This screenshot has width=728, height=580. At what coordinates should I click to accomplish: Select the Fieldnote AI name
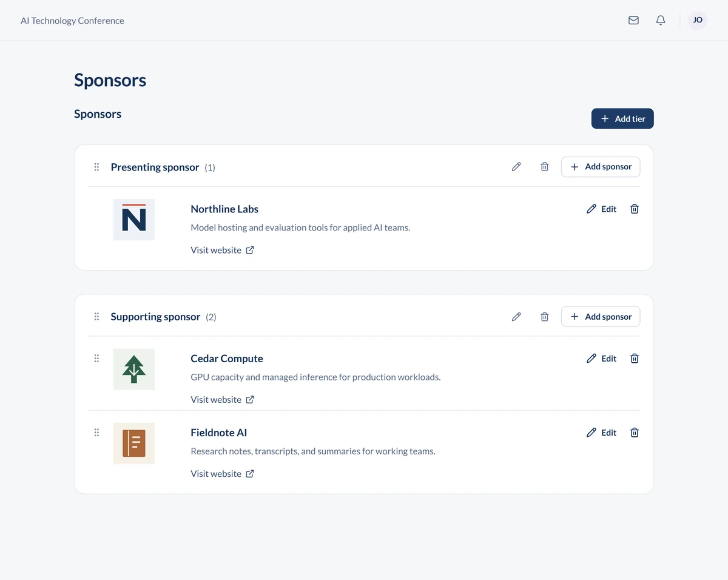coord(219,433)
